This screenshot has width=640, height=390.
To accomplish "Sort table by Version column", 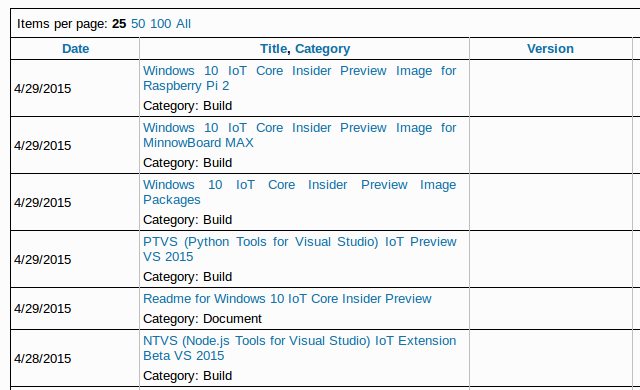I will [550, 49].
